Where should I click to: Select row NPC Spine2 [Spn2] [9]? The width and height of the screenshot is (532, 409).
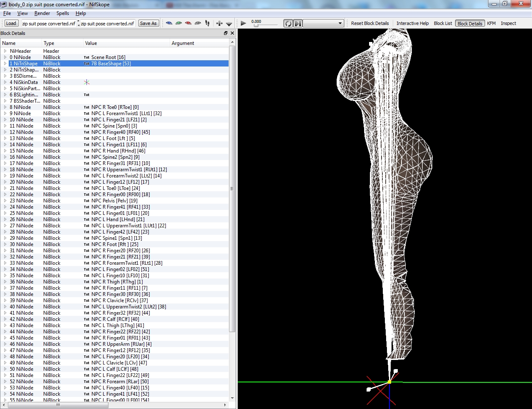click(114, 157)
